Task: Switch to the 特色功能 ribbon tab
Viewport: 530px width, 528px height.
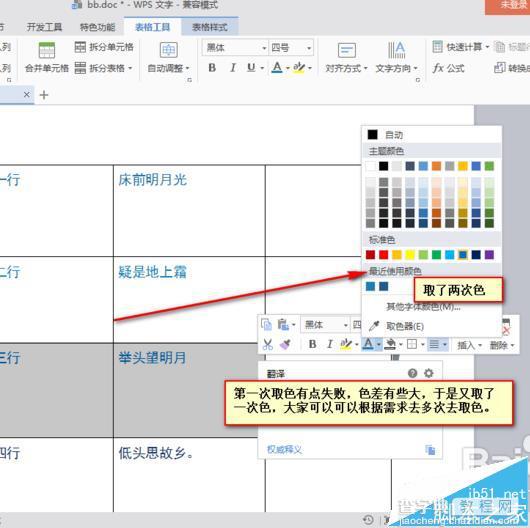Action: [97, 27]
